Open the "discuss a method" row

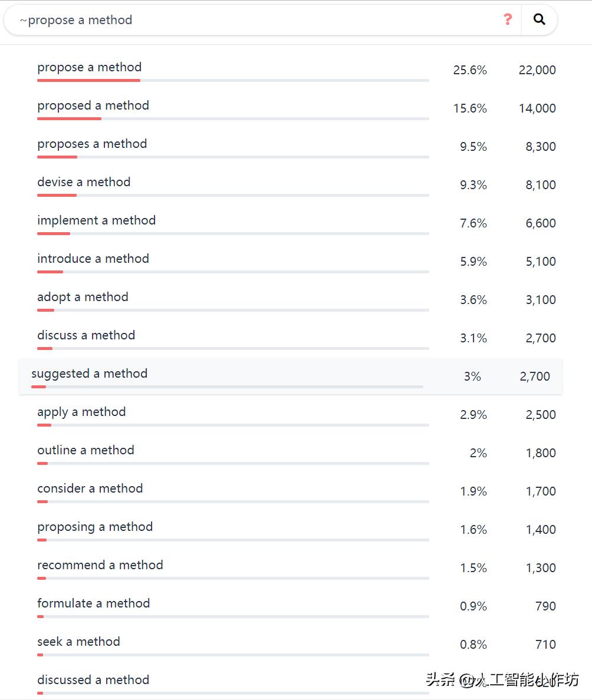(x=86, y=336)
